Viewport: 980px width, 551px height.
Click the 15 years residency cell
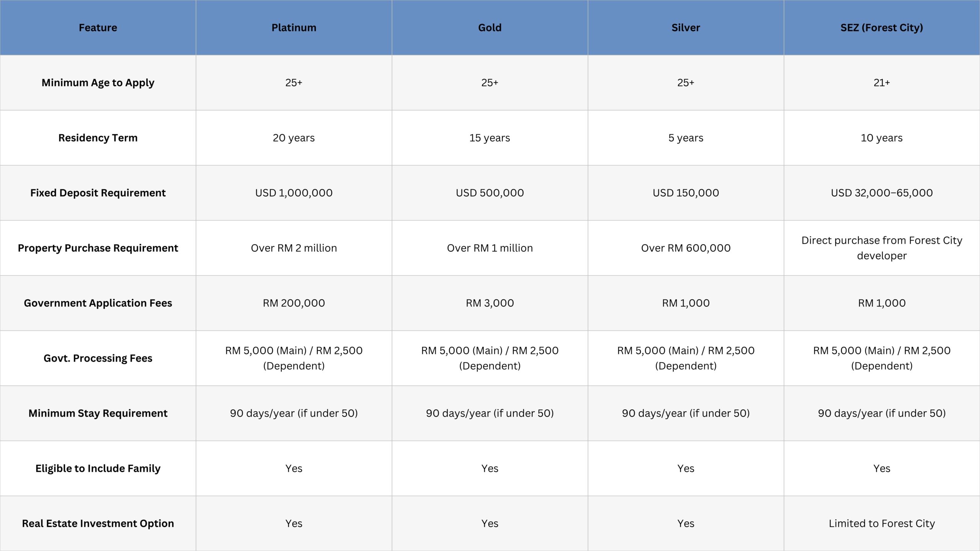point(490,138)
